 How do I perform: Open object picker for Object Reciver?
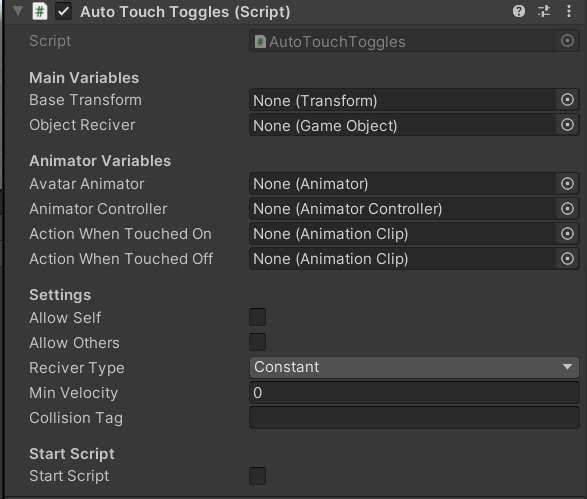pos(567,125)
